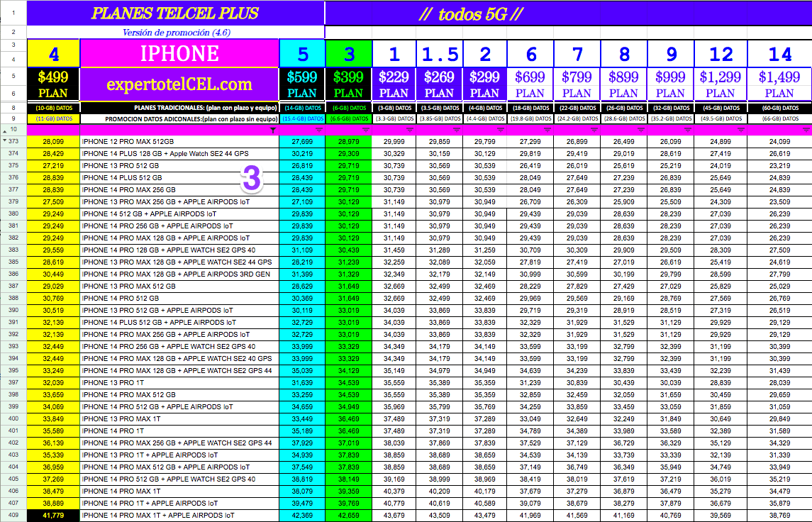Open the filter for the $299 plan column
812x522 pixels.
[501, 130]
